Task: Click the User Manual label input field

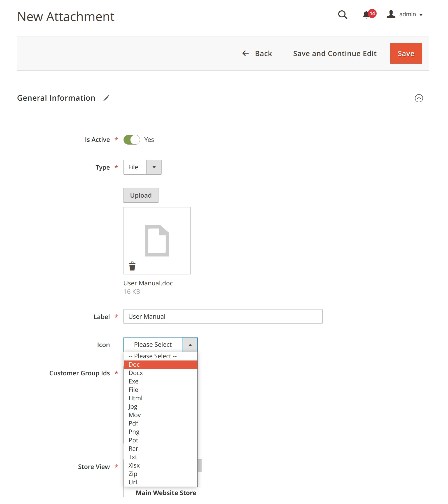Action: coord(223,316)
